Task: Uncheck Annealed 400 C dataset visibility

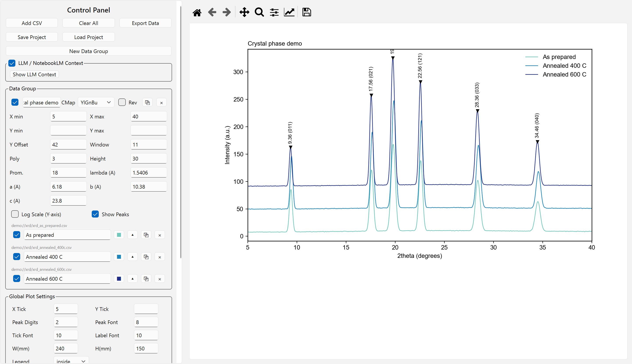Action: tap(17, 257)
